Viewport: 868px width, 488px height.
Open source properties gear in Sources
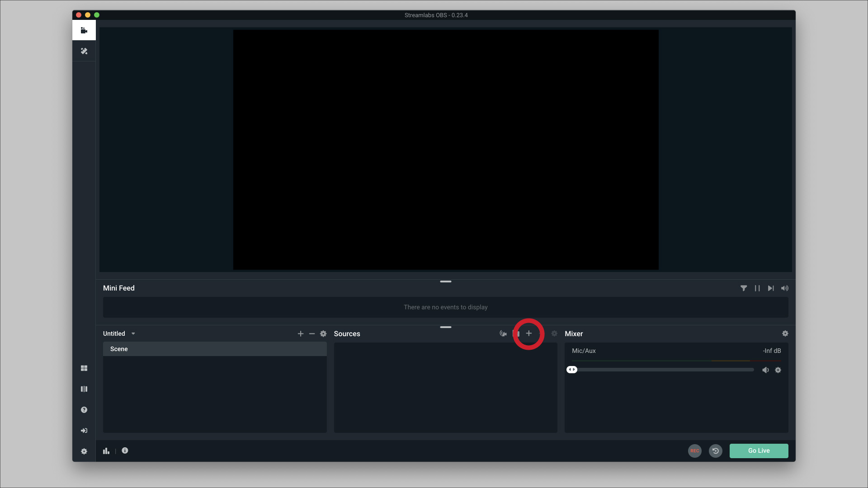tap(554, 333)
